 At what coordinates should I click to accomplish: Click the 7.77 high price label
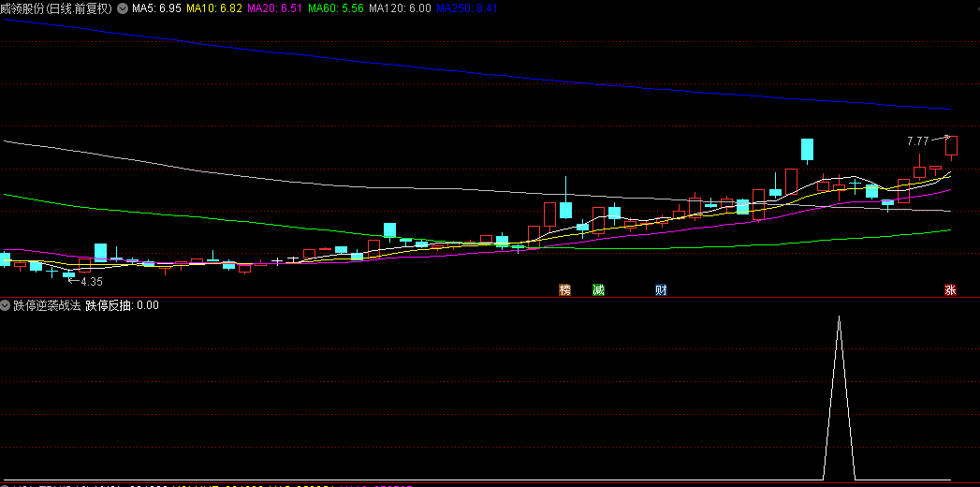[x=917, y=141]
